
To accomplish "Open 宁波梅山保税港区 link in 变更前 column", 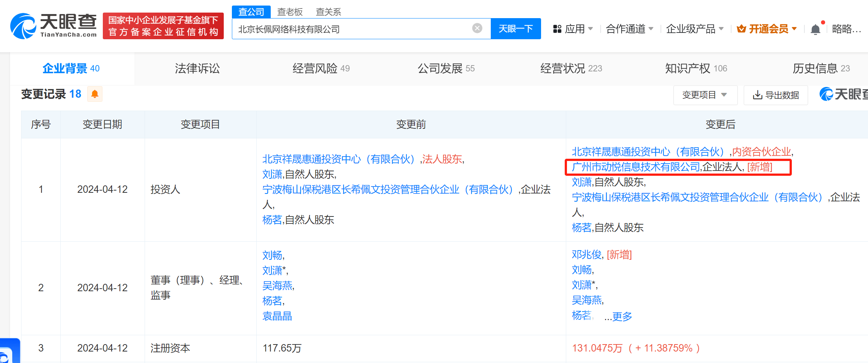I will pos(389,189).
